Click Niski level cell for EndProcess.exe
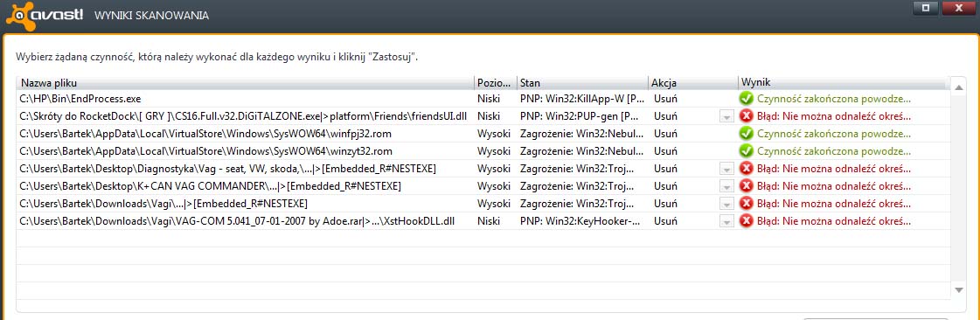Screen dimensions: 980x320 (x=489, y=99)
